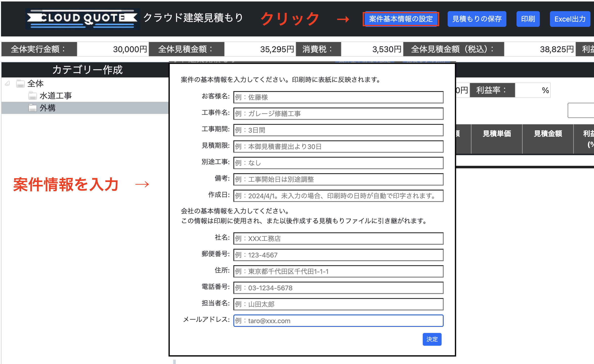Click the 利益率 label
Image resolution: width=594 pixels, height=364 pixels.
[492, 90]
